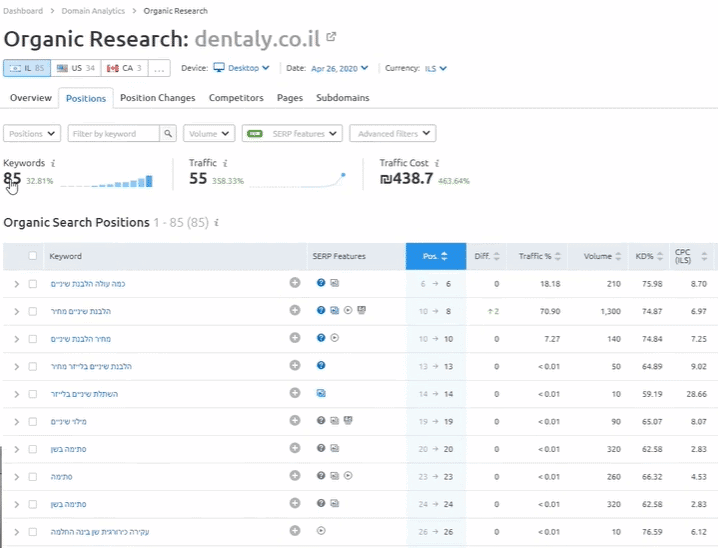The image size is (718, 548).
Task: Switch to the Pages tab
Action: pyautogui.click(x=290, y=98)
